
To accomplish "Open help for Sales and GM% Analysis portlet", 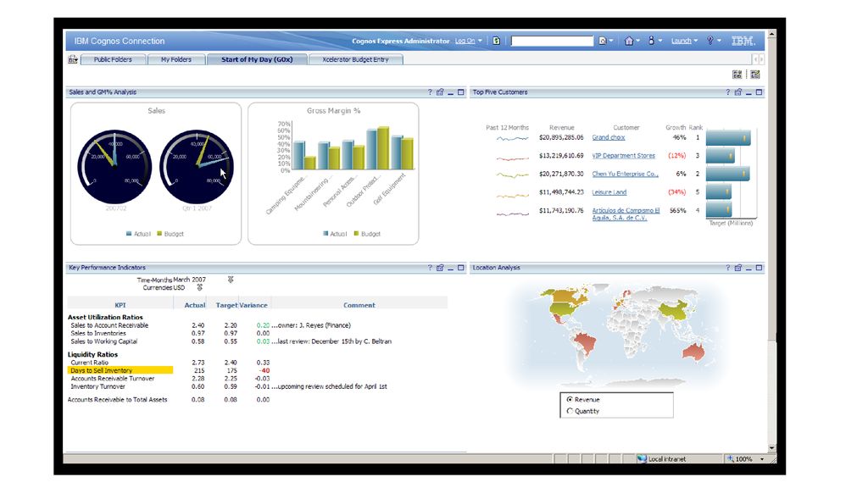I will click(430, 92).
